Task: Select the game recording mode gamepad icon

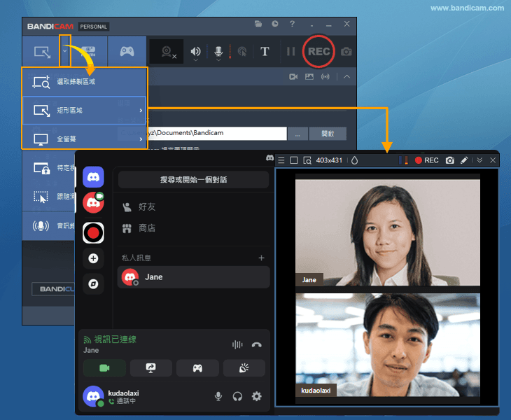Action: click(x=127, y=51)
